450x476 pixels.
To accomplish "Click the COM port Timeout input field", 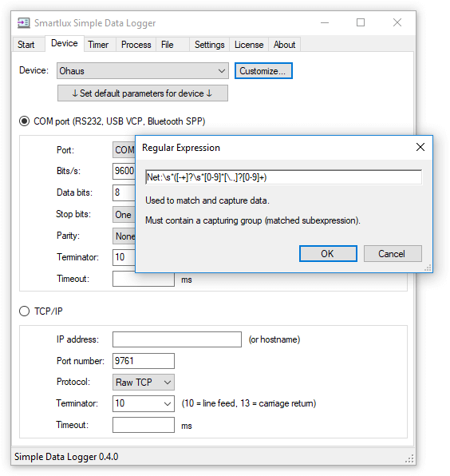I will tap(144, 280).
